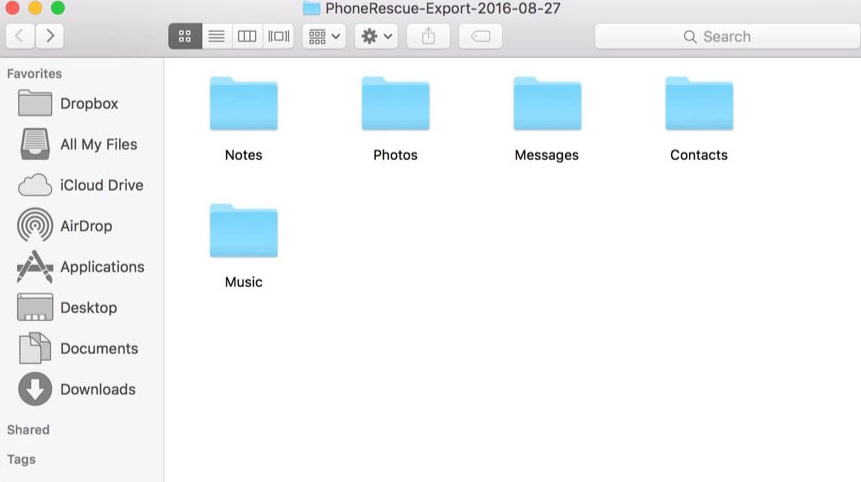Image resolution: width=861 pixels, height=482 pixels.
Task: Open Dropbox from the sidebar label
Action: click(x=89, y=104)
